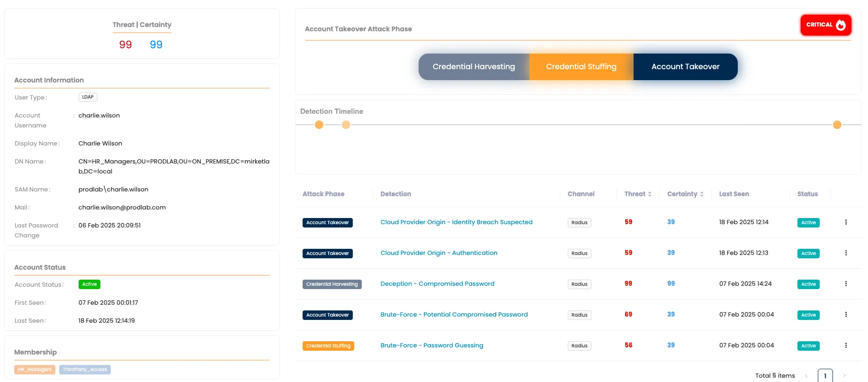Click Active status in Identity Breach Suspected row
This screenshot has height=382, width=868.
pos(808,223)
